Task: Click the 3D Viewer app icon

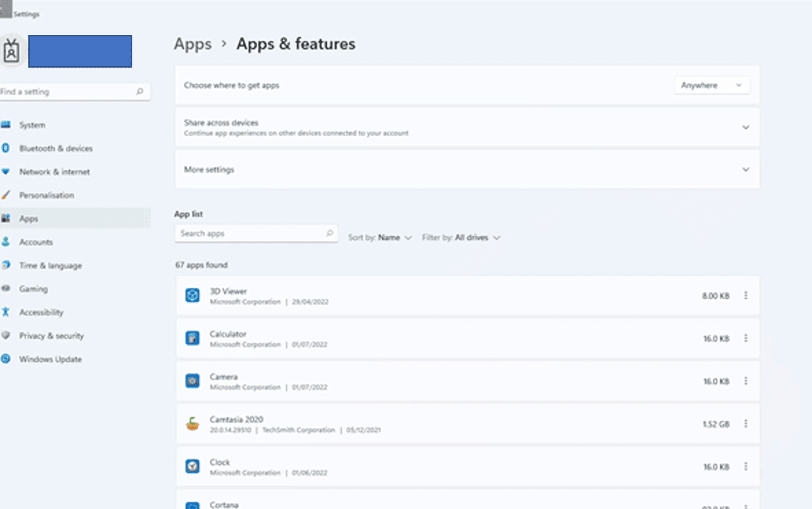Action: tap(192, 295)
